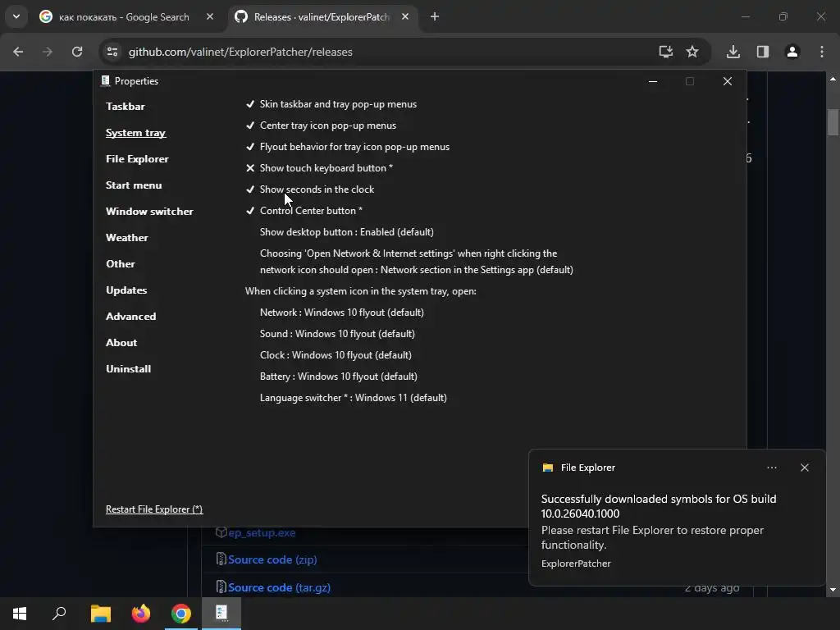Open the Updates section
Image resolution: width=840 pixels, height=630 pixels.
point(126,290)
